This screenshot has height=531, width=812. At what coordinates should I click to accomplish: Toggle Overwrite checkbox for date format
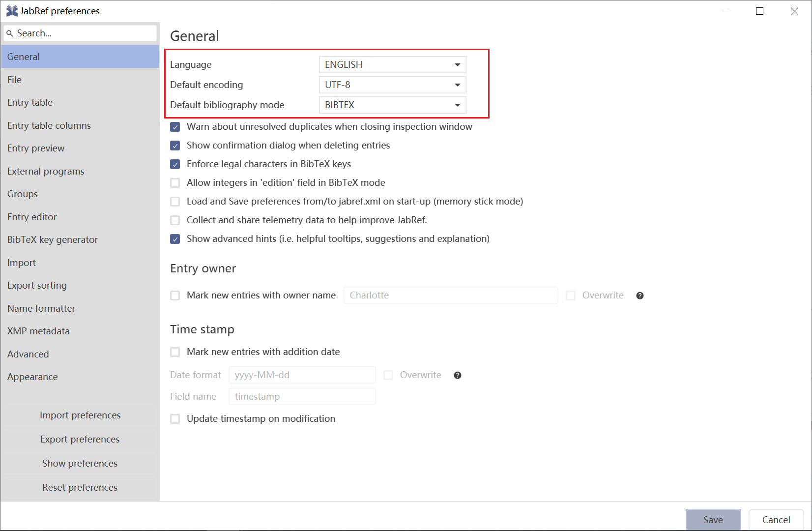[388, 375]
